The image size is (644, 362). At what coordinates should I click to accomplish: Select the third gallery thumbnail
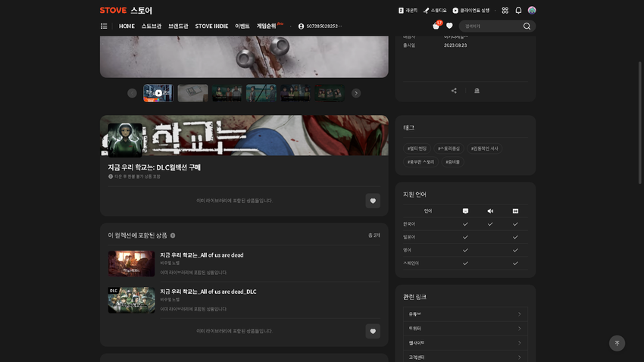pyautogui.click(x=227, y=93)
